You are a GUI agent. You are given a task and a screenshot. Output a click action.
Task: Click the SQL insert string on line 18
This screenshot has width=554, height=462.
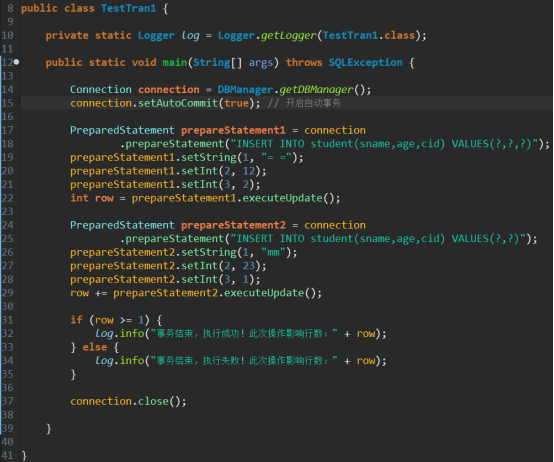(x=384, y=144)
